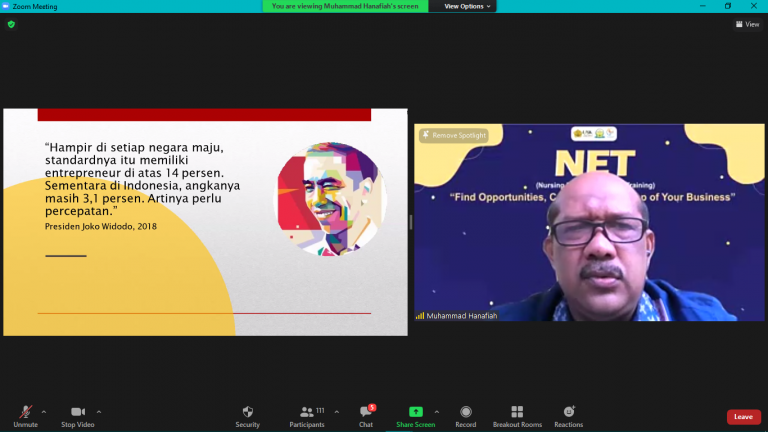
Task: Unmute the microphone
Action: (26, 412)
